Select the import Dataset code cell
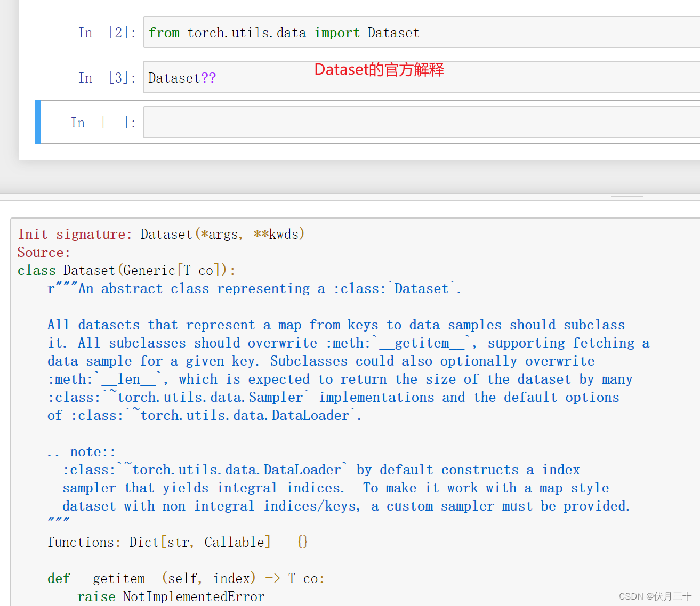Screen dimensions: 700x606 (421, 33)
